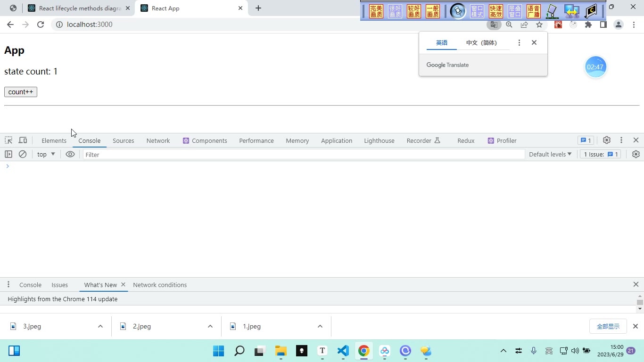Open Chrome profile avatar
644x362 pixels.
coord(618,25)
